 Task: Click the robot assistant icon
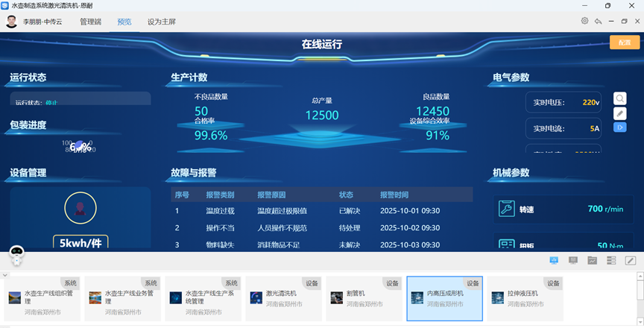tap(17, 256)
